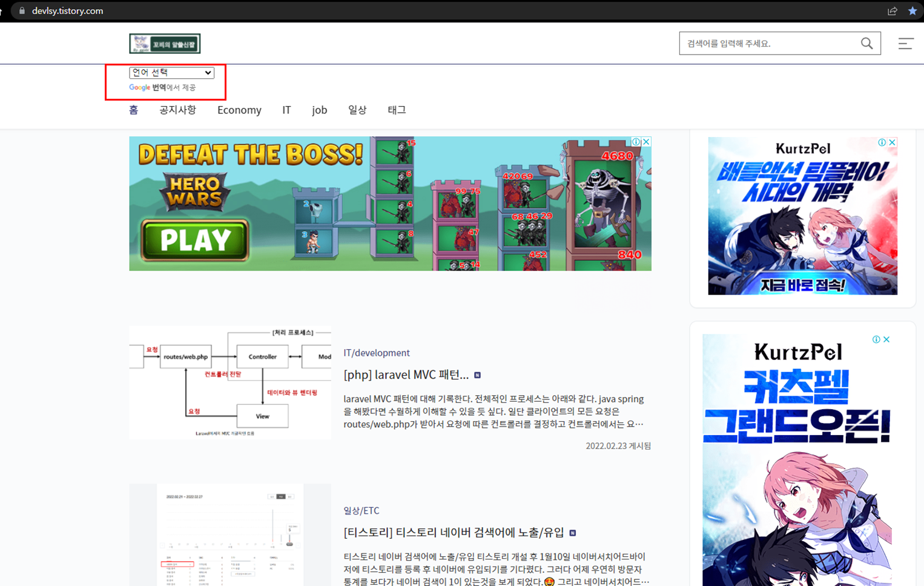Click the devlsy.tistory.com address bar URL
This screenshot has width=924, height=586.
pyautogui.click(x=67, y=11)
